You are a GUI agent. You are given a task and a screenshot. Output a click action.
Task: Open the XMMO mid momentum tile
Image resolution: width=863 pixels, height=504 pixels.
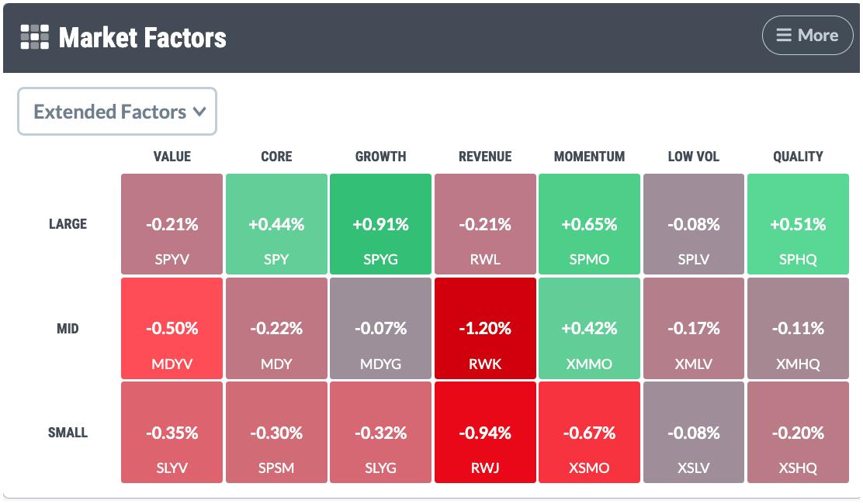point(589,328)
